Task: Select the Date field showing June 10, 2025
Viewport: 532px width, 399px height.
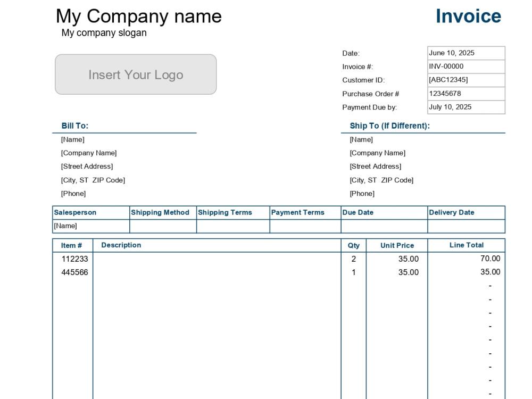Action: 466,53
